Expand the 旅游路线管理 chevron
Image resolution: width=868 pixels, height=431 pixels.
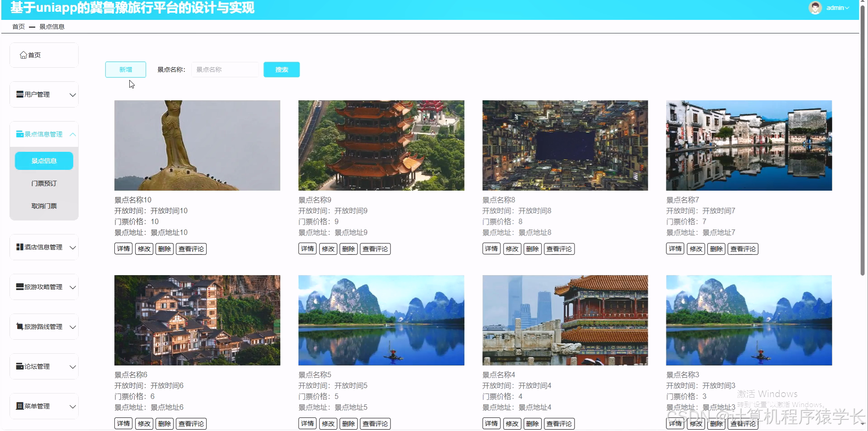pyautogui.click(x=73, y=327)
